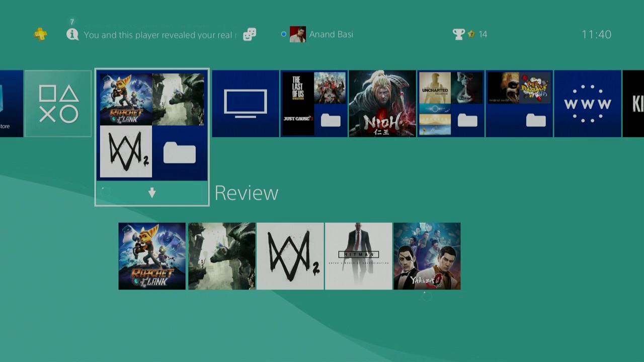The height and width of the screenshot is (362, 644).
Task: Select the trophy cup icon
Action: pos(458,34)
